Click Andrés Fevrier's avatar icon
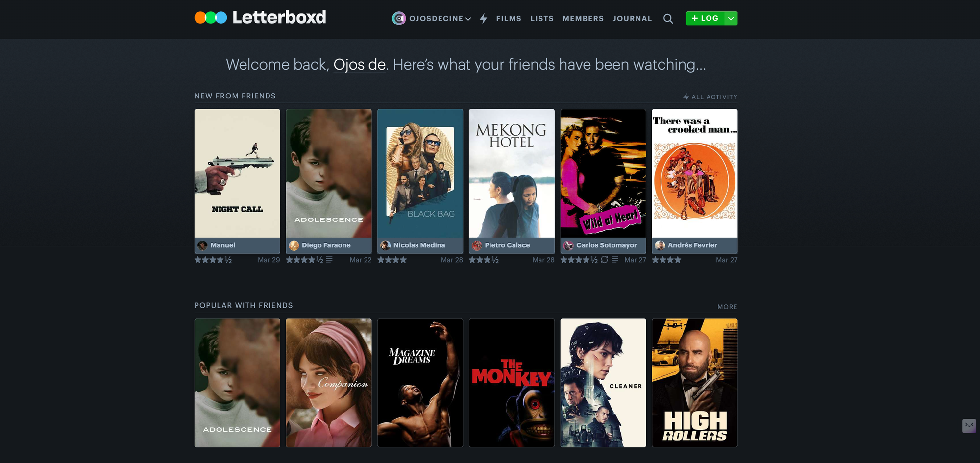 click(660, 245)
